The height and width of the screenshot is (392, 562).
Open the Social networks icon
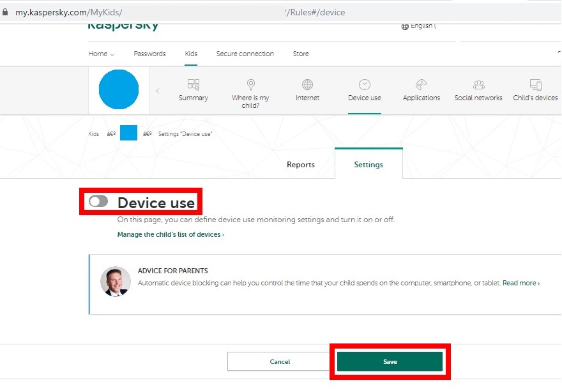478,84
